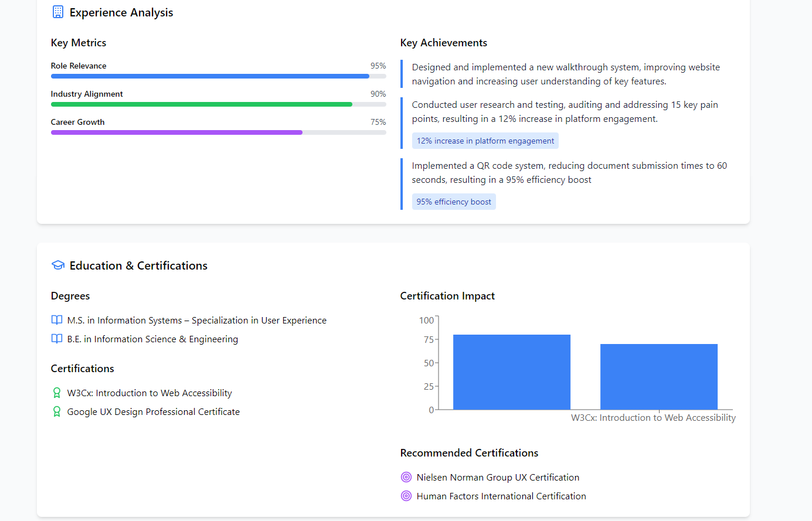Click the award ribbon icon beside Google UX Design certificate

(x=57, y=411)
